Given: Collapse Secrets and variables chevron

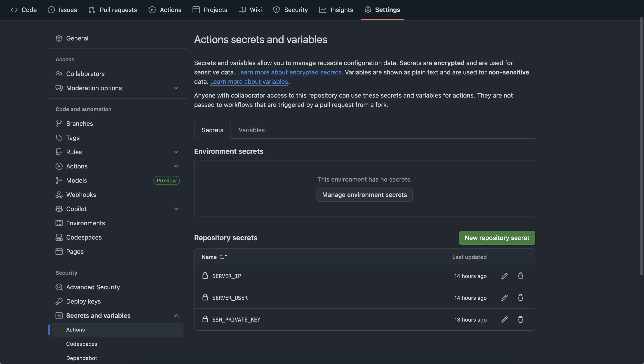Looking at the screenshot, I should tap(176, 316).
